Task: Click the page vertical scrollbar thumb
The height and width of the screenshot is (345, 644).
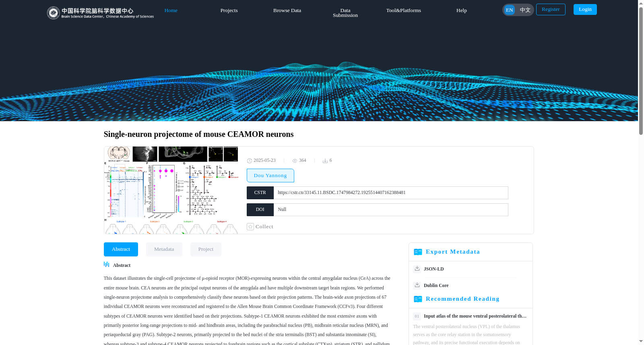Action: 641,70
